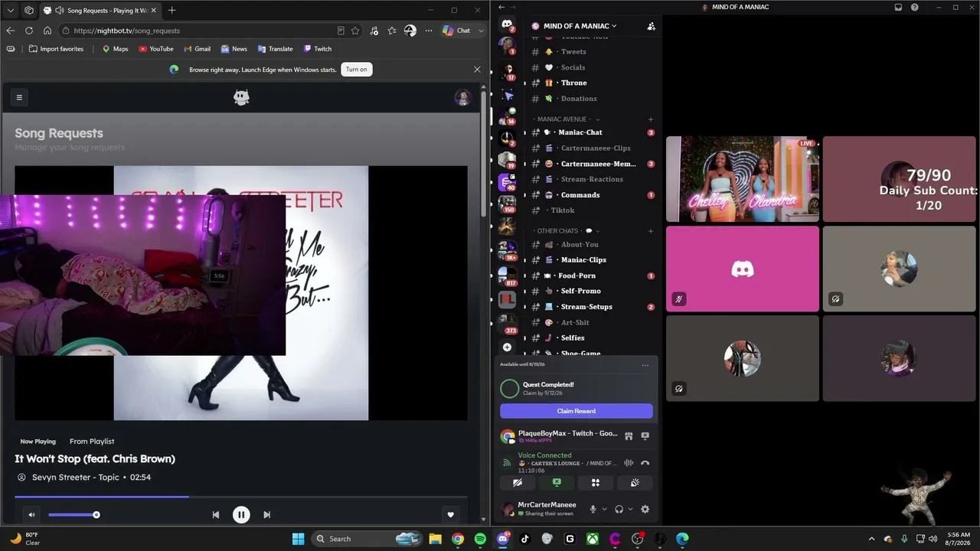Refresh the Edge page
The image size is (980, 551).
click(28, 31)
